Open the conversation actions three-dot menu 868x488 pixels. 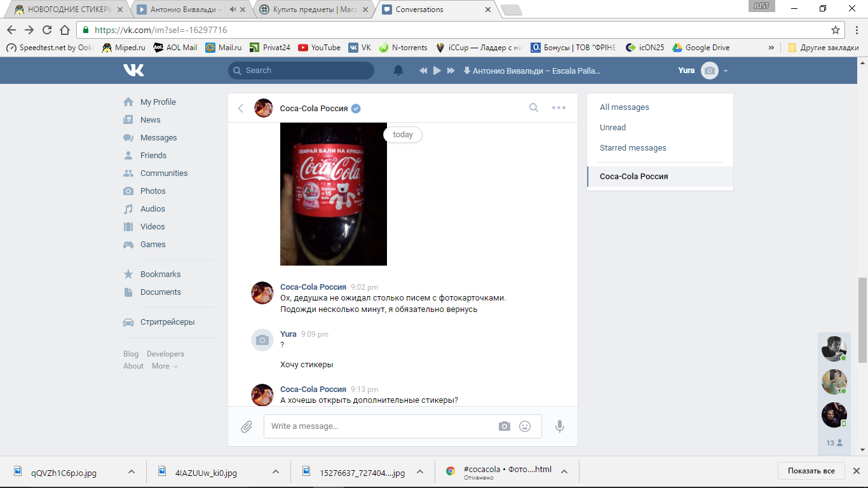559,108
